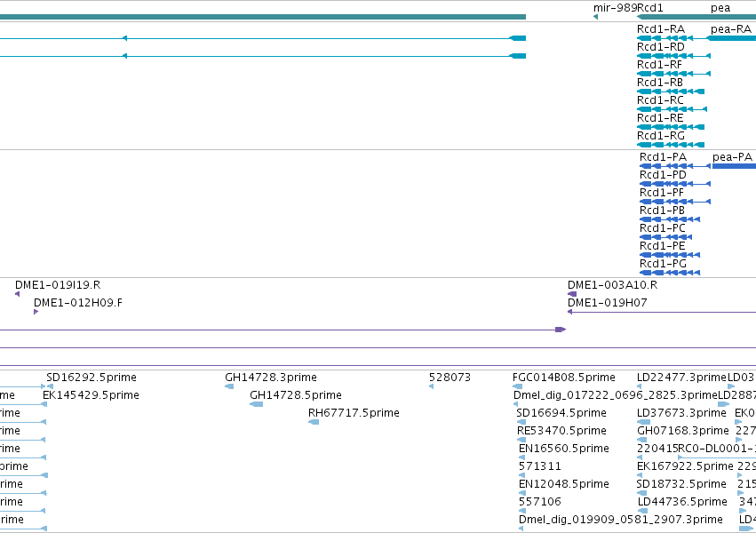
Task: Click the GH14728.5prime EST block glyph
Action: pos(257,404)
